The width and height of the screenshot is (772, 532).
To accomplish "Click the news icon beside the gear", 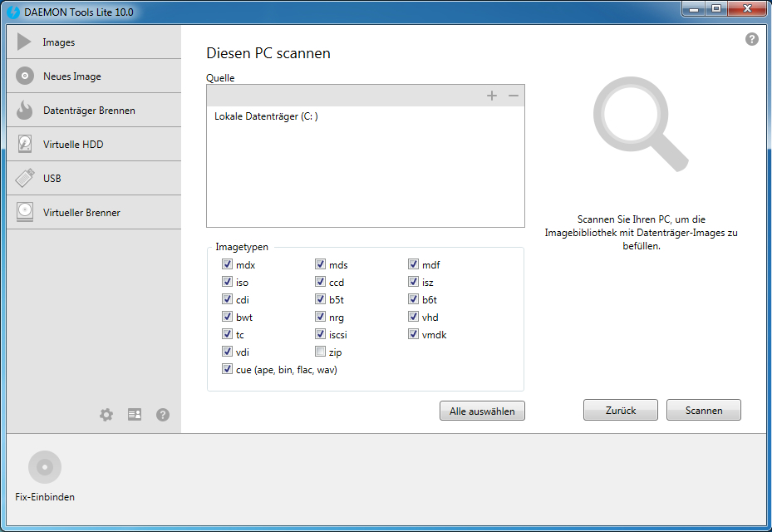I will (135, 414).
